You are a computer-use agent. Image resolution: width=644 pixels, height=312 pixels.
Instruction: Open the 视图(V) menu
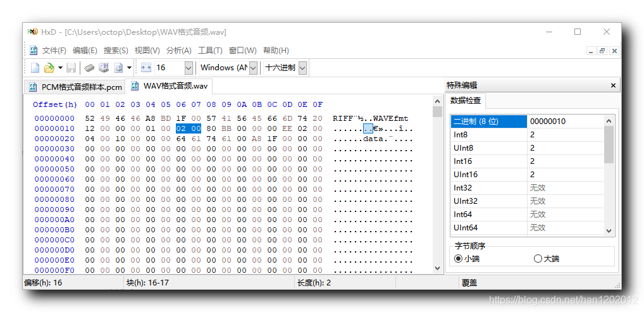point(147,51)
